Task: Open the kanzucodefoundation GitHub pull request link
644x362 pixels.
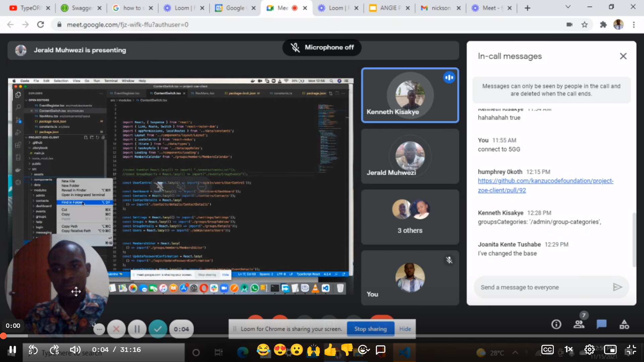Action: (x=545, y=185)
